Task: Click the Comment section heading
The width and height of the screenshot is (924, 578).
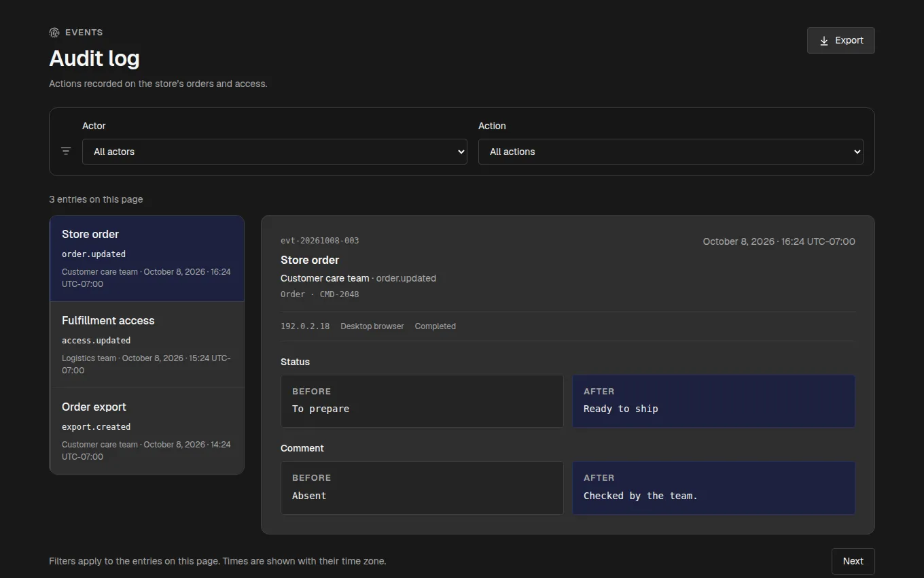Action: point(302,448)
